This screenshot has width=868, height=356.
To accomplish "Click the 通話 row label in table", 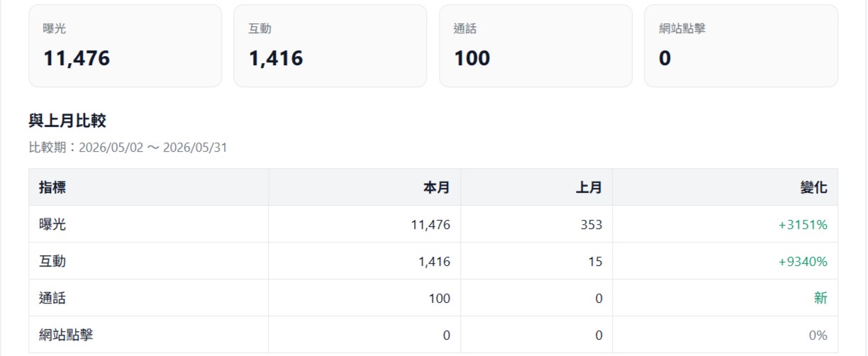I will [52, 298].
